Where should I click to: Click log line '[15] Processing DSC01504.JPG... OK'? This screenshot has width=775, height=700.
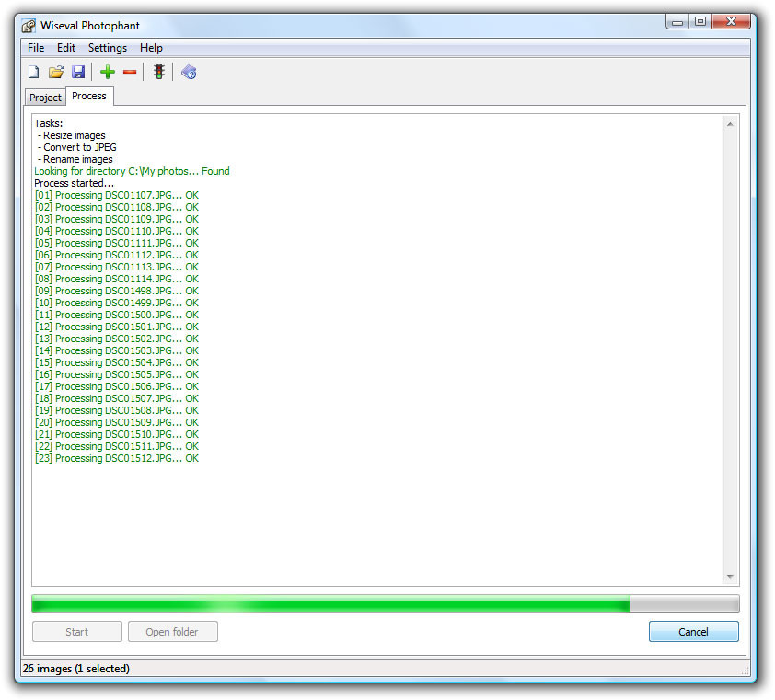click(117, 362)
